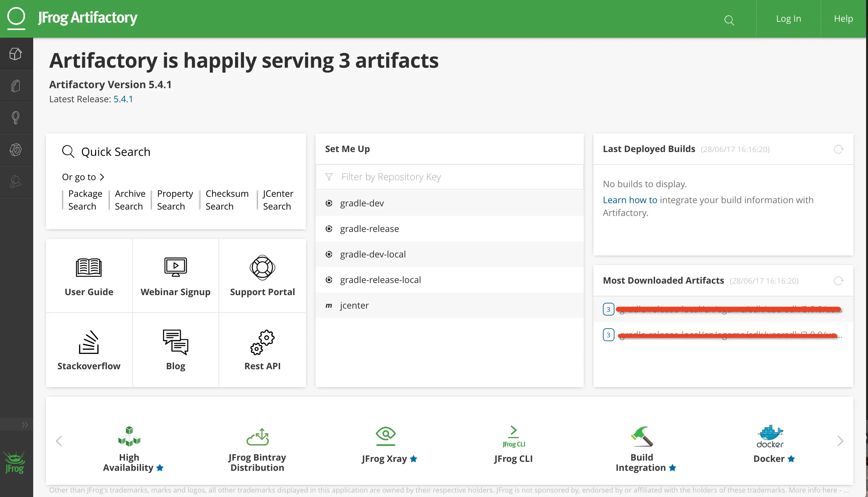Image resolution: width=868 pixels, height=497 pixels.
Task: Follow the 5.4.1 latest release link
Action: tap(123, 99)
